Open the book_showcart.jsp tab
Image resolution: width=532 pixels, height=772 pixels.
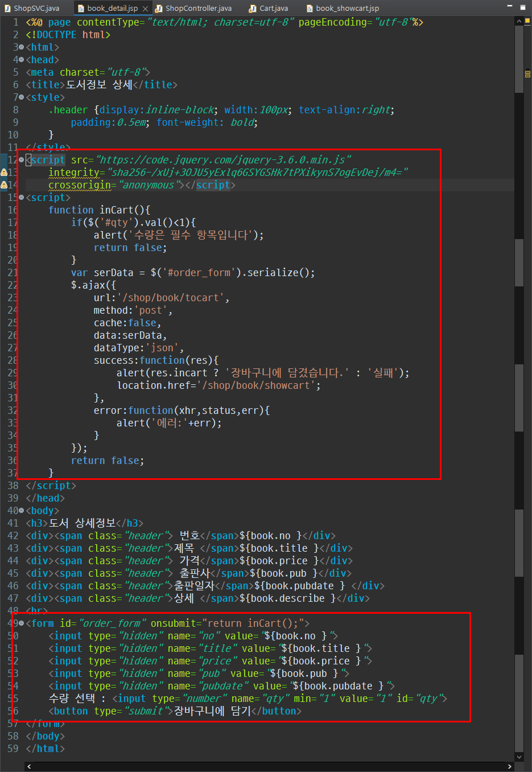tap(343, 8)
